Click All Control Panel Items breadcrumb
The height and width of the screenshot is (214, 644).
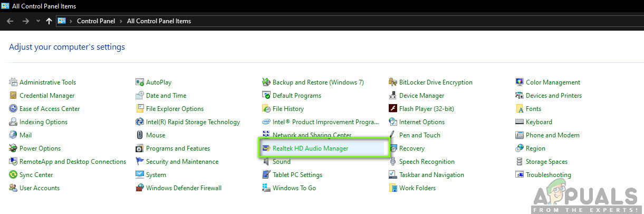[159, 21]
